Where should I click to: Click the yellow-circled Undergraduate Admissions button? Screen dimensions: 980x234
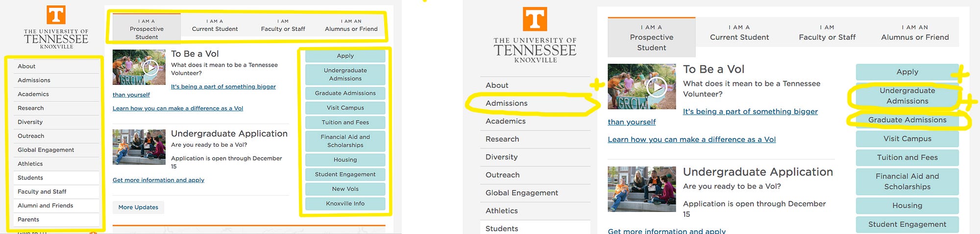(x=907, y=96)
